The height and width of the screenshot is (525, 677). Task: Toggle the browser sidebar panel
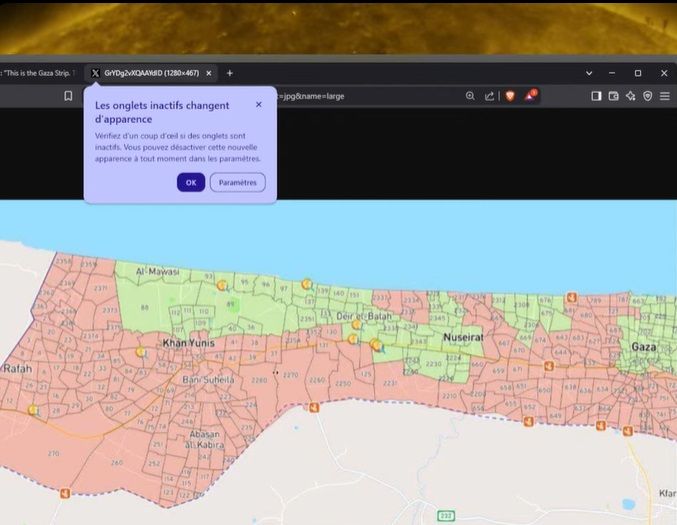point(596,96)
